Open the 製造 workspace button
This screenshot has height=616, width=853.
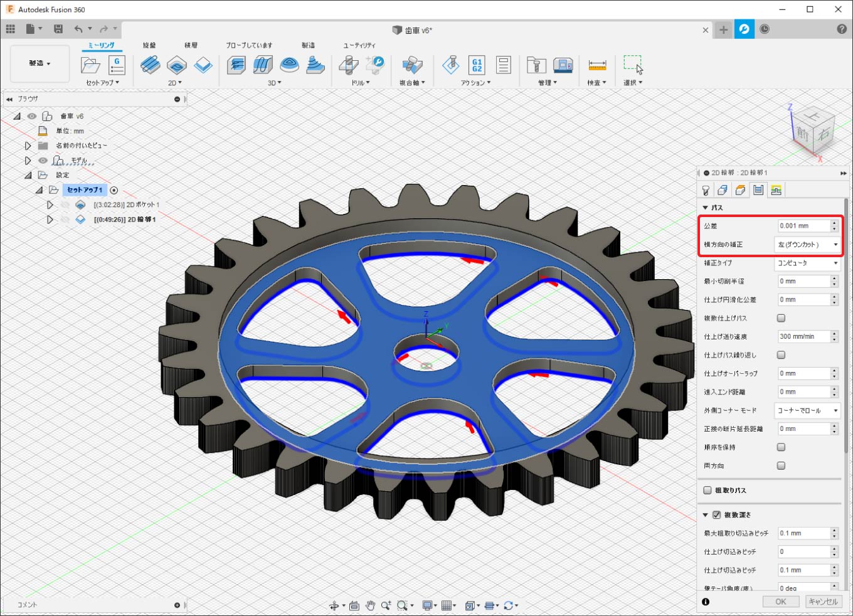click(40, 63)
